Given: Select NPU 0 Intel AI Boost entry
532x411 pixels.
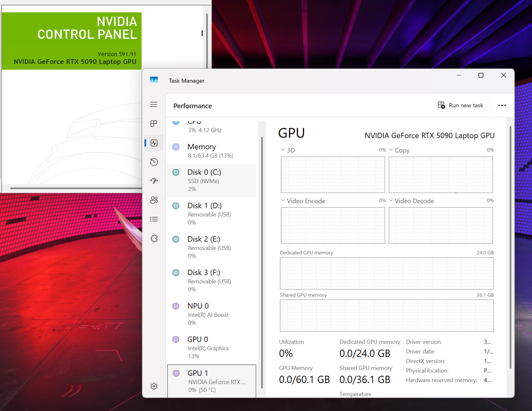Looking at the screenshot, I should click(x=212, y=314).
